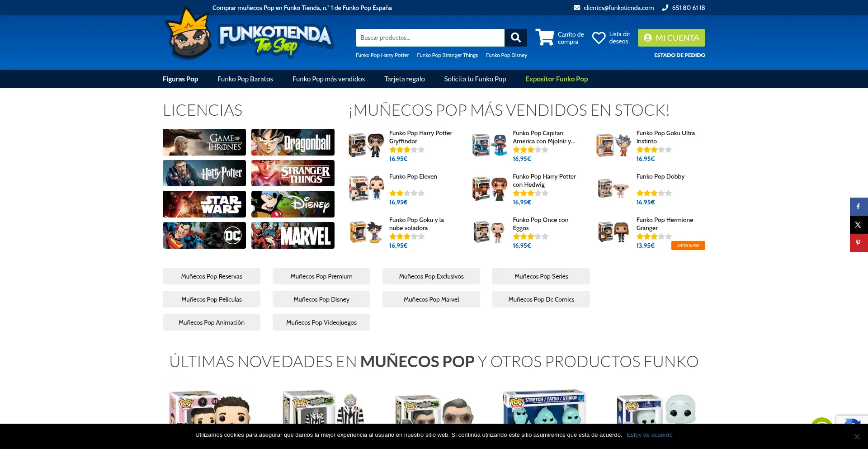Image resolution: width=868 pixels, height=449 pixels.
Task: Click Funko Pop Disney quick link
Action: [x=507, y=55]
